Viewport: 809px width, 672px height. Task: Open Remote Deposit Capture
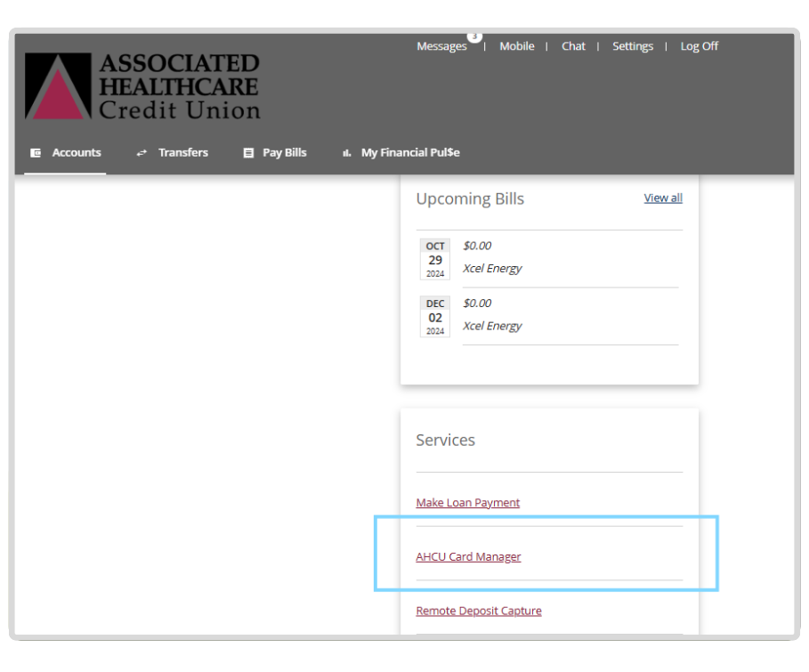pos(479,611)
